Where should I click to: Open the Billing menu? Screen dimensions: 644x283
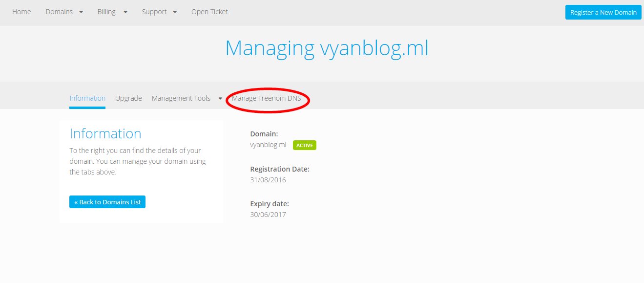click(x=106, y=12)
